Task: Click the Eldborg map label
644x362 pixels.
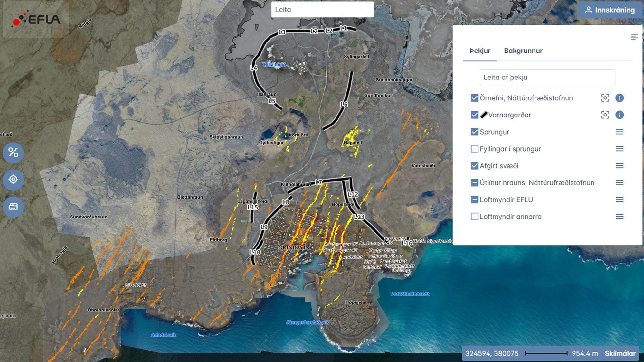Action: pos(218,240)
